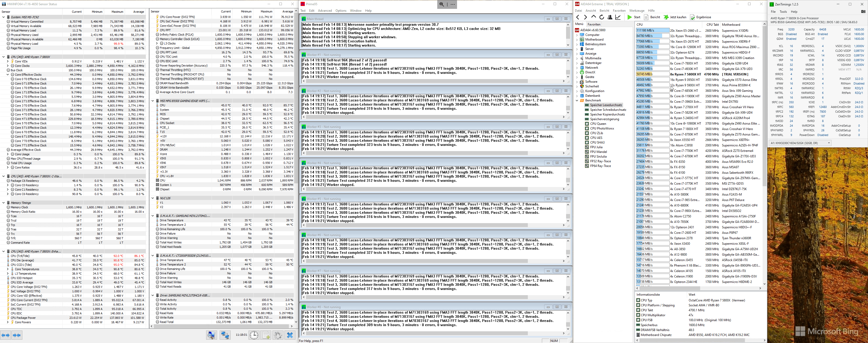Screen dimensions: 868x343
Task: Click HWiNFO Average column header in left panel
Action: [x=136, y=12]
